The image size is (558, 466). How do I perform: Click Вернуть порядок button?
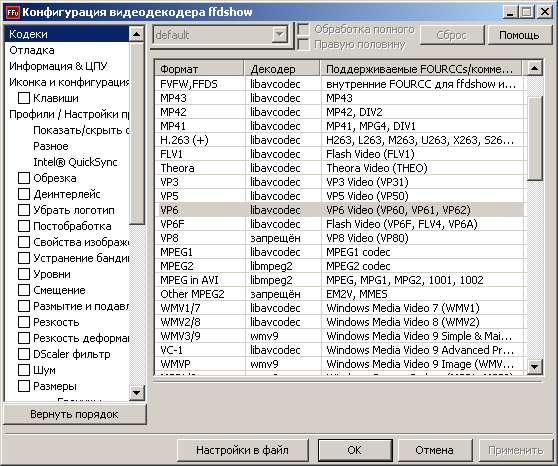coord(74,414)
